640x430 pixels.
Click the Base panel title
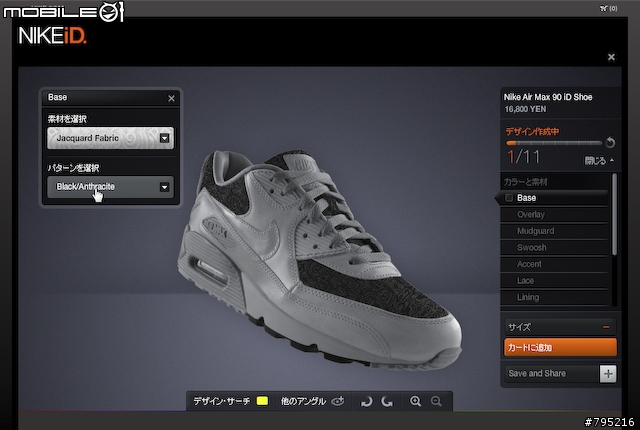(x=58, y=98)
